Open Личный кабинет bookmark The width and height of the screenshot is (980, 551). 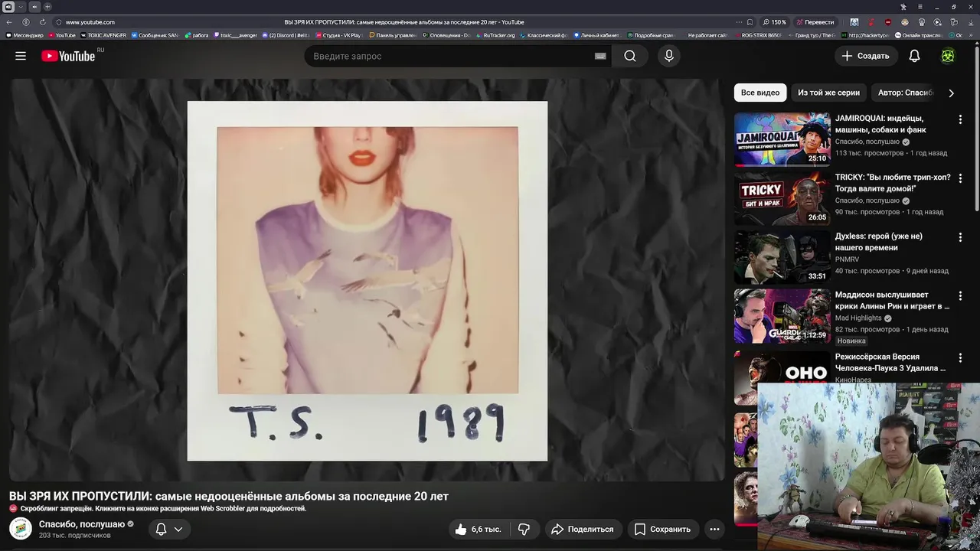(596, 35)
